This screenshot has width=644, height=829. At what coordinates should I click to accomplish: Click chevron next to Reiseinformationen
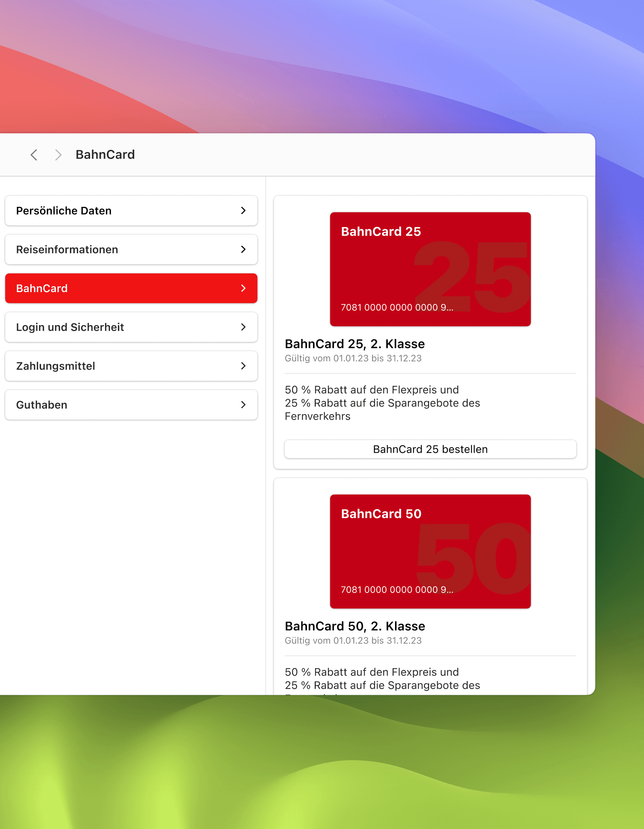click(243, 249)
